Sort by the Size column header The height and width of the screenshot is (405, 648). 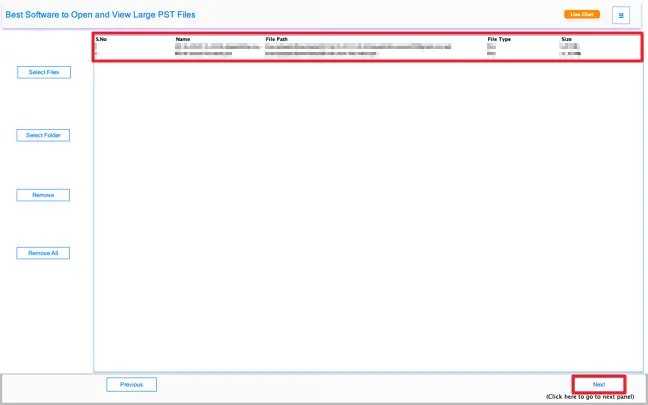pyautogui.click(x=566, y=39)
